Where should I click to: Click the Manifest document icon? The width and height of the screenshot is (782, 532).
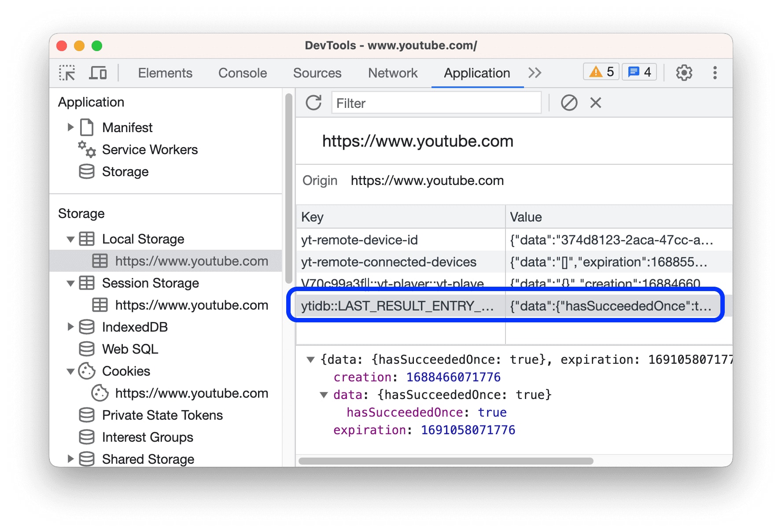tap(87, 127)
